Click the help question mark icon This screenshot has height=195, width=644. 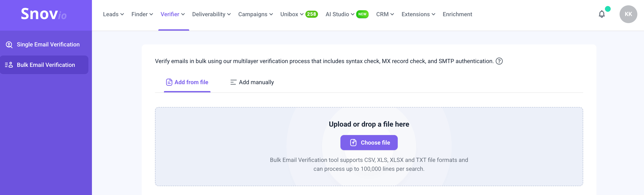click(x=499, y=61)
